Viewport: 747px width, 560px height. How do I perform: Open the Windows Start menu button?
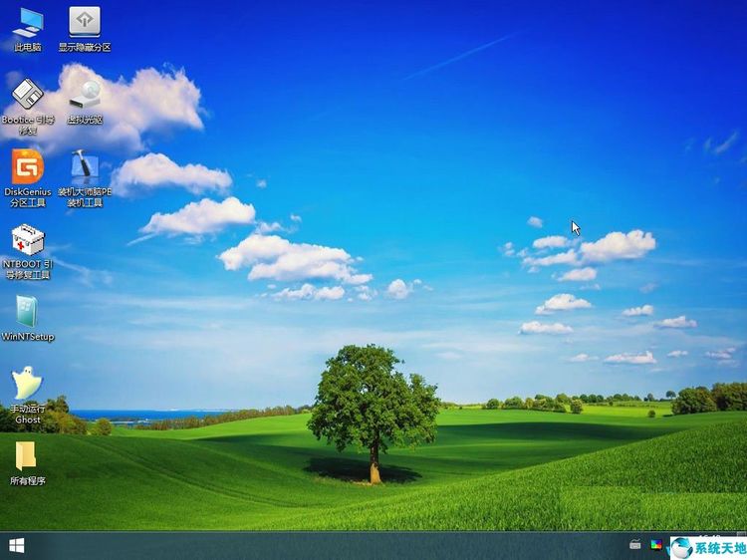click(x=17, y=545)
